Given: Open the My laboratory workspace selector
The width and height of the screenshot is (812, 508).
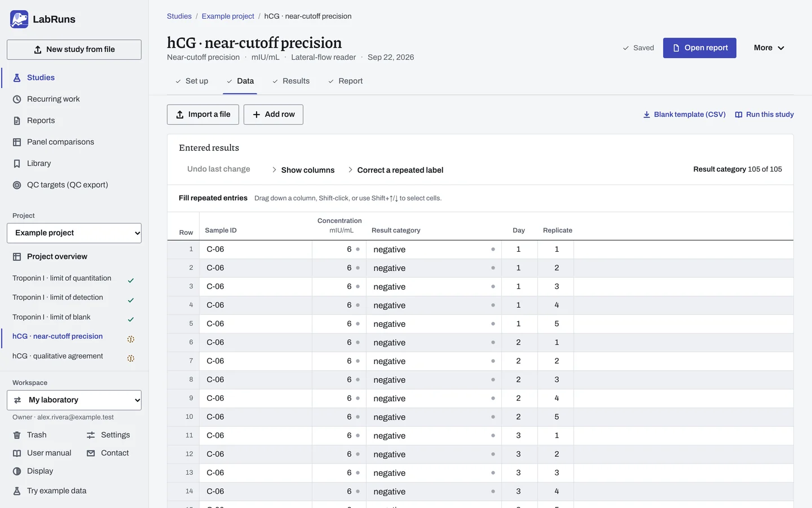Looking at the screenshot, I should [74, 400].
